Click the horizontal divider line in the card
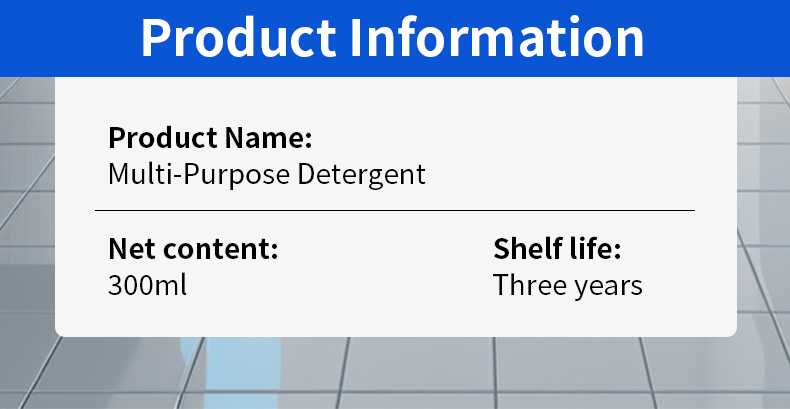 click(394, 211)
